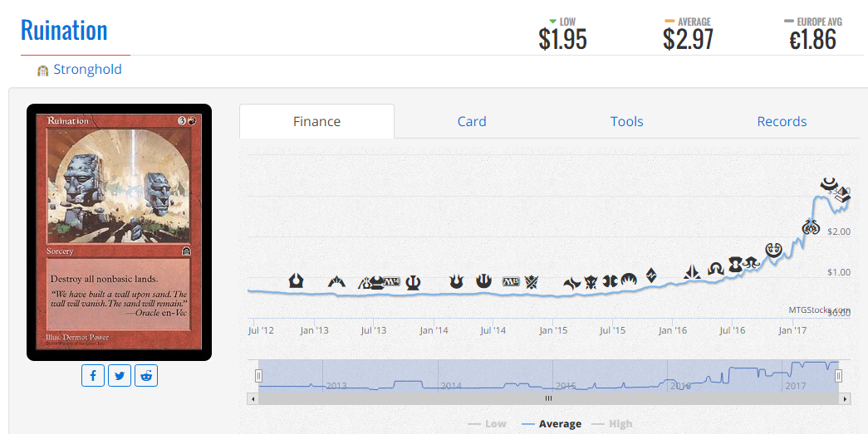Click the 2013 label in the navigator
868x434 pixels.
click(x=336, y=385)
